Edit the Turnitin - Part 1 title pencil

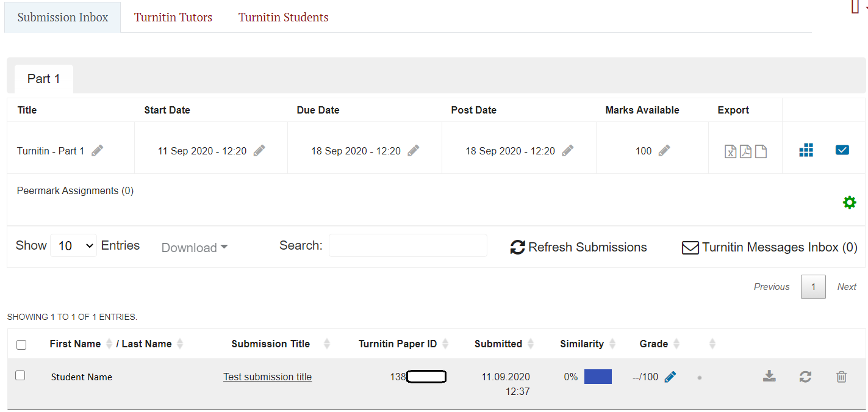pos(98,151)
